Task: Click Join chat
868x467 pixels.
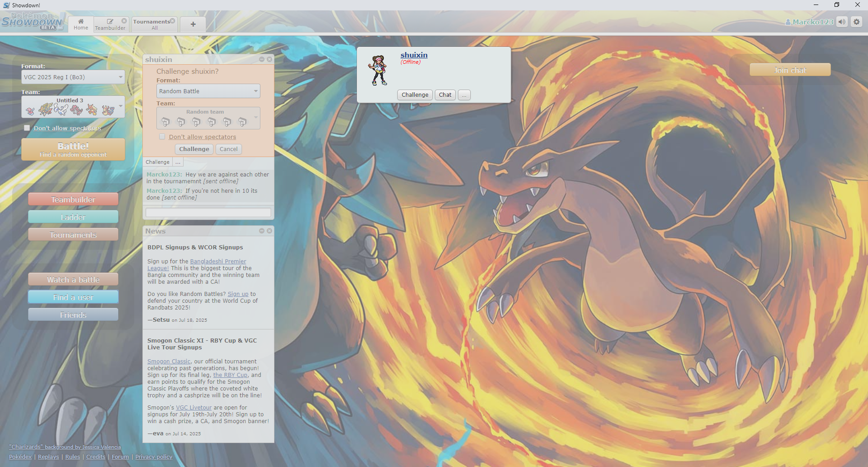Action: (790, 70)
